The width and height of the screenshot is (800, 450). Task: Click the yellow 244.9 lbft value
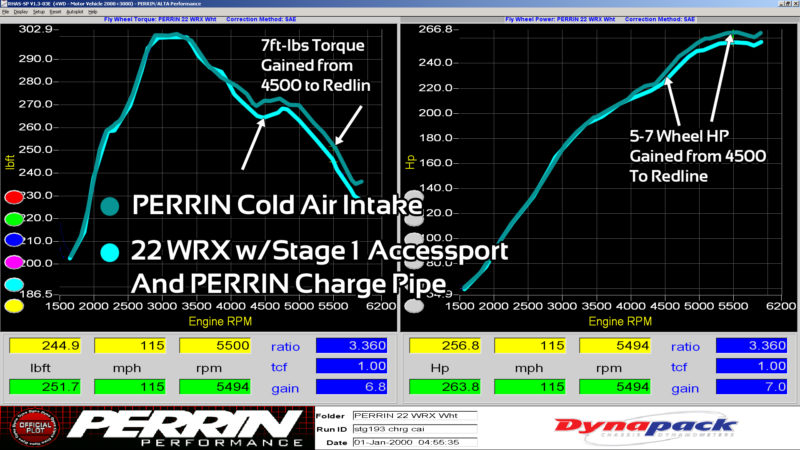click(45, 346)
